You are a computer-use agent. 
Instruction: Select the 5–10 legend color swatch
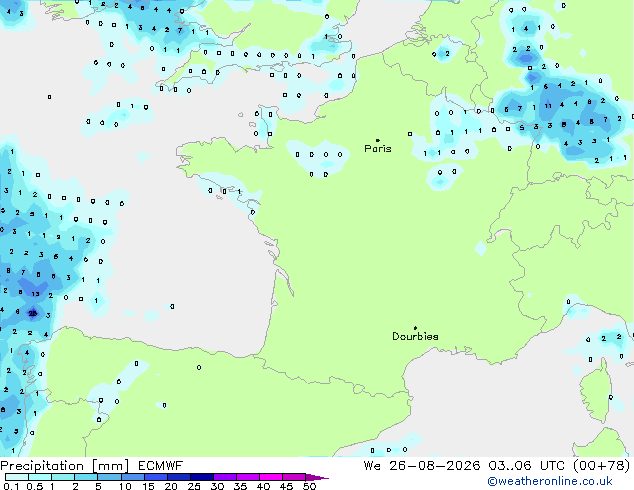pyautogui.click(x=109, y=477)
